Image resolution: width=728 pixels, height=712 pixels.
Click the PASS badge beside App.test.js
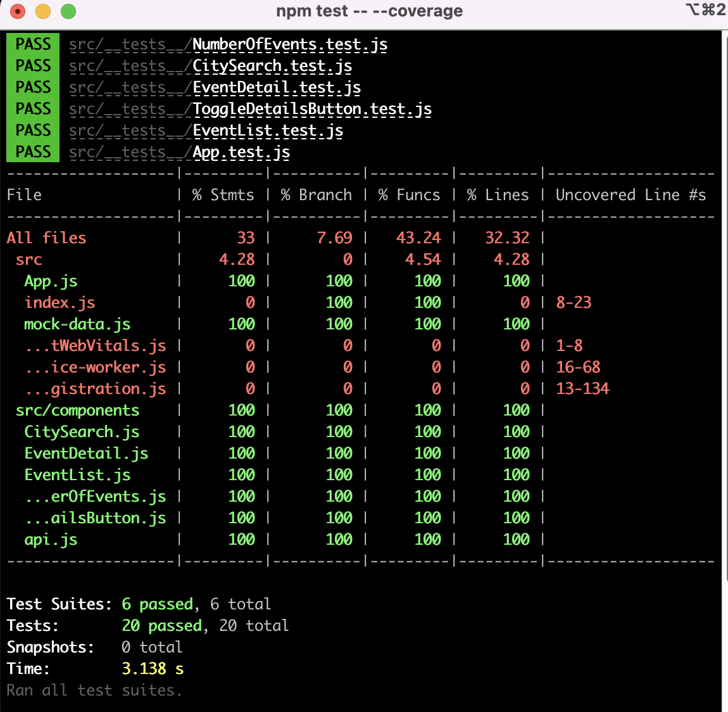pyautogui.click(x=33, y=152)
